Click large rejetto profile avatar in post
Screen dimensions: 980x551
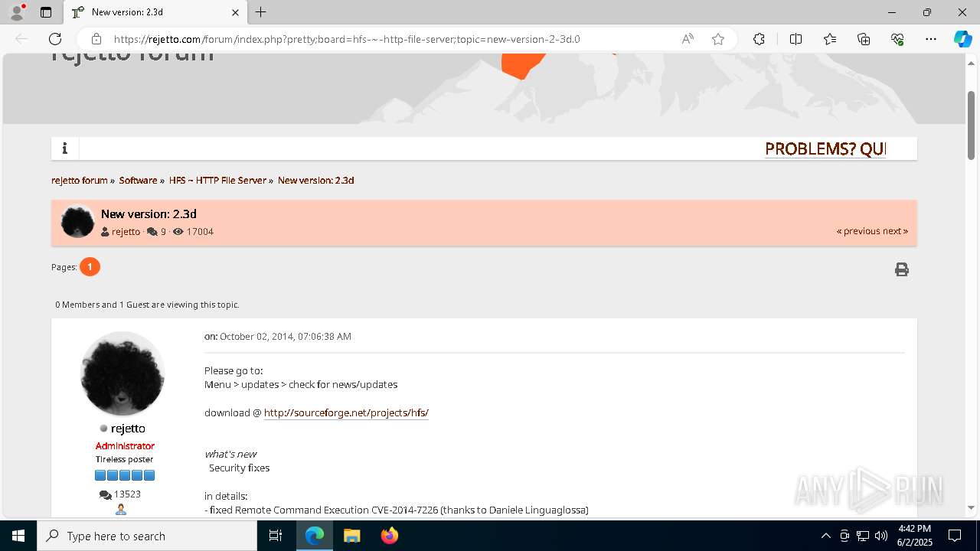(122, 373)
